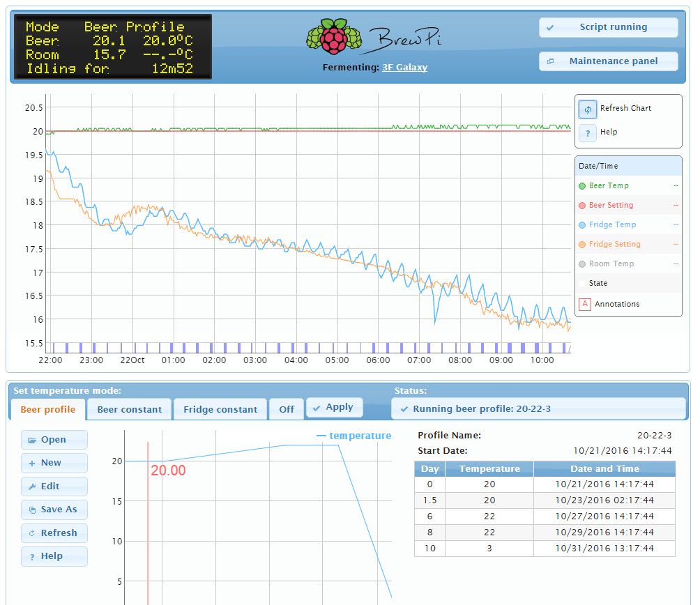Viewport: 700px width, 605px height.
Task: Select the Beer constant mode tab
Action: [130, 410]
